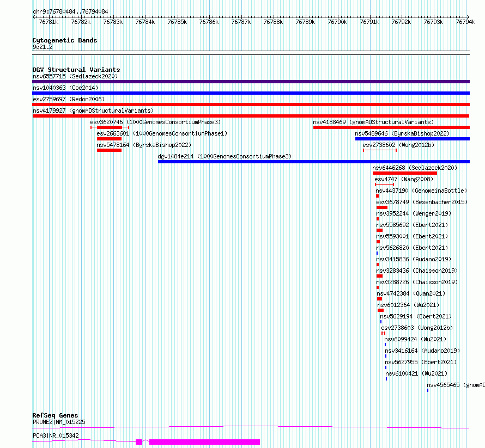Select nsv4742384 (Quan2021) label
The height and width of the screenshot is (448, 485).
point(411,293)
